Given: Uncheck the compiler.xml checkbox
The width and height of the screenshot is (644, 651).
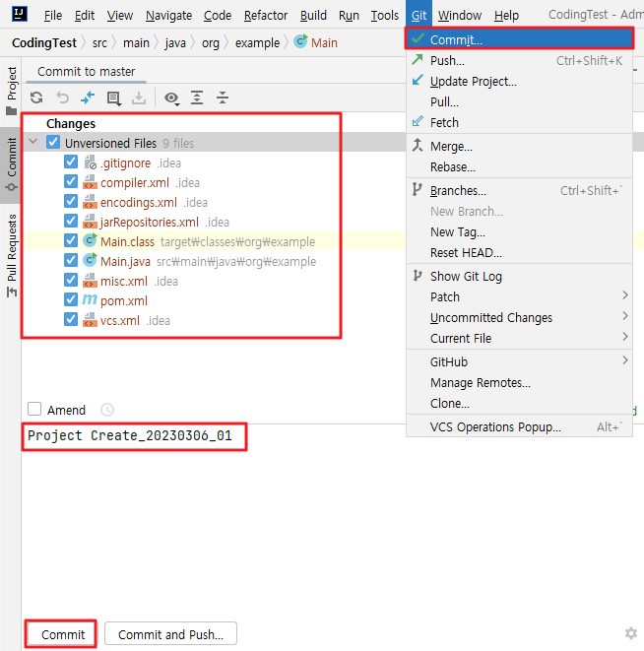Looking at the screenshot, I should tap(71, 181).
